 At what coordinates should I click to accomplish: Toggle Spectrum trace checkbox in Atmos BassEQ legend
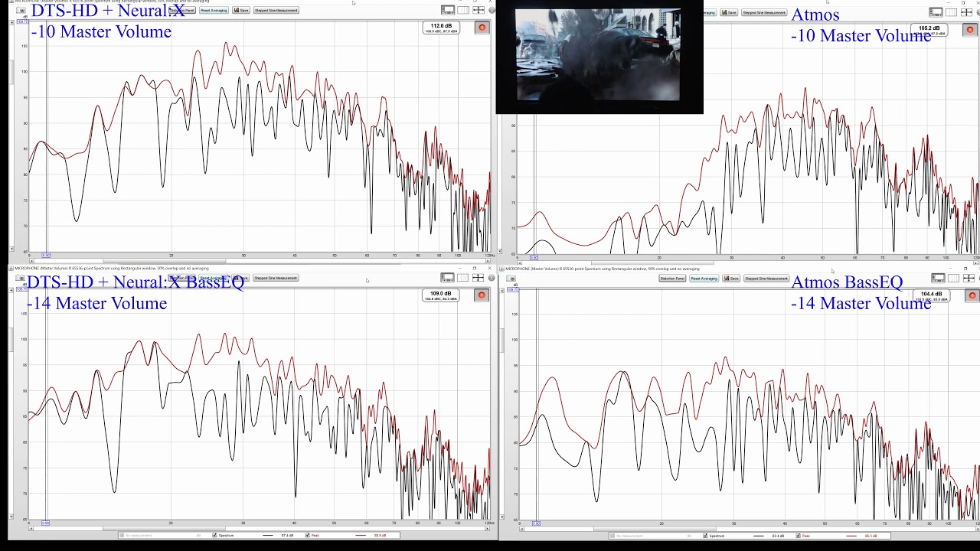click(x=705, y=536)
